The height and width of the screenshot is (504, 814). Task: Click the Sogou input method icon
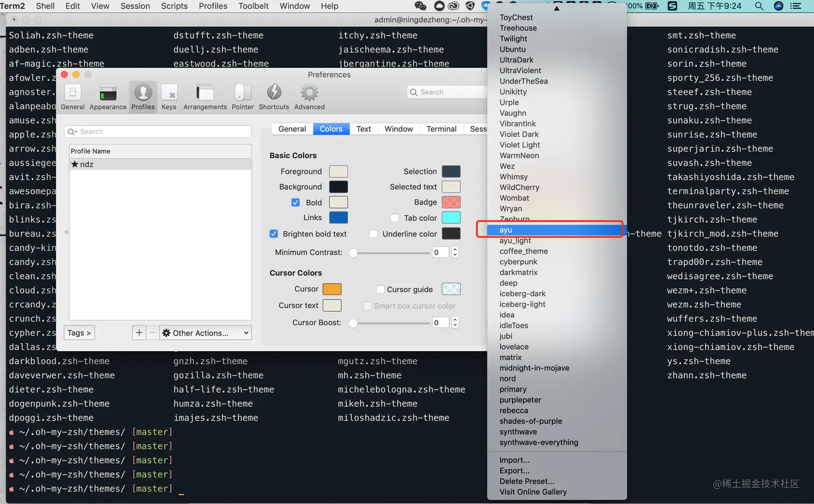coord(672,6)
